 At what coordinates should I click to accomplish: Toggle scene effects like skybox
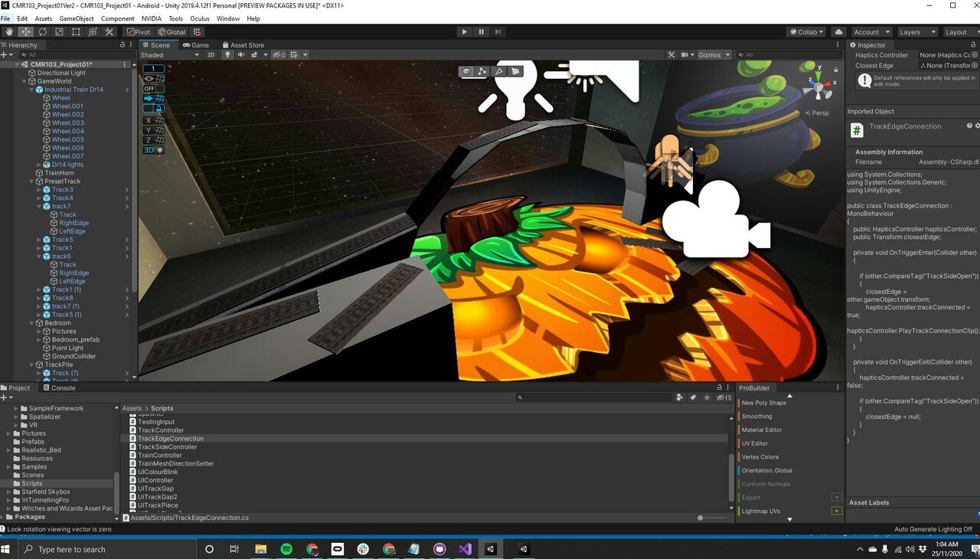[x=255, y=55]
